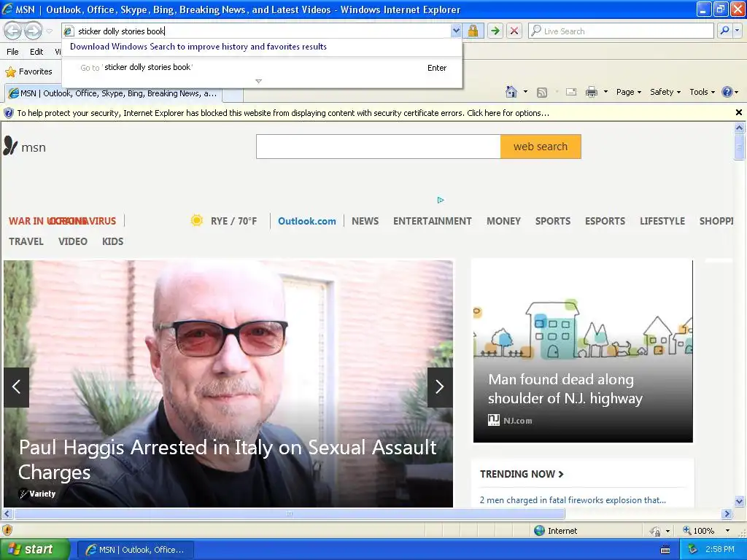Open the Safety menu
The height and width of the screenshot is (560, 747).
665,92
